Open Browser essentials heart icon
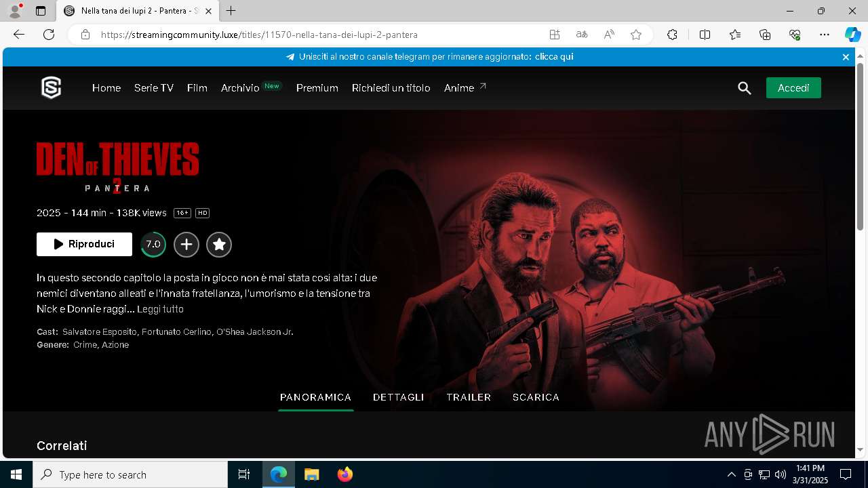This screenshot has height=488, width=868. 795,35
